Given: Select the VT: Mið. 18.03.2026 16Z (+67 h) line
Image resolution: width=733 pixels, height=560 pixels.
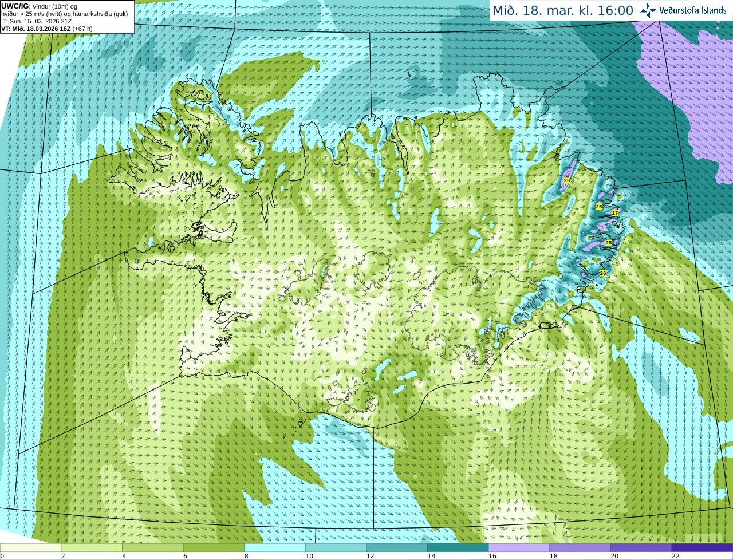Looking at the screenshot, I should pyautogui.click(x=47, y=29).
